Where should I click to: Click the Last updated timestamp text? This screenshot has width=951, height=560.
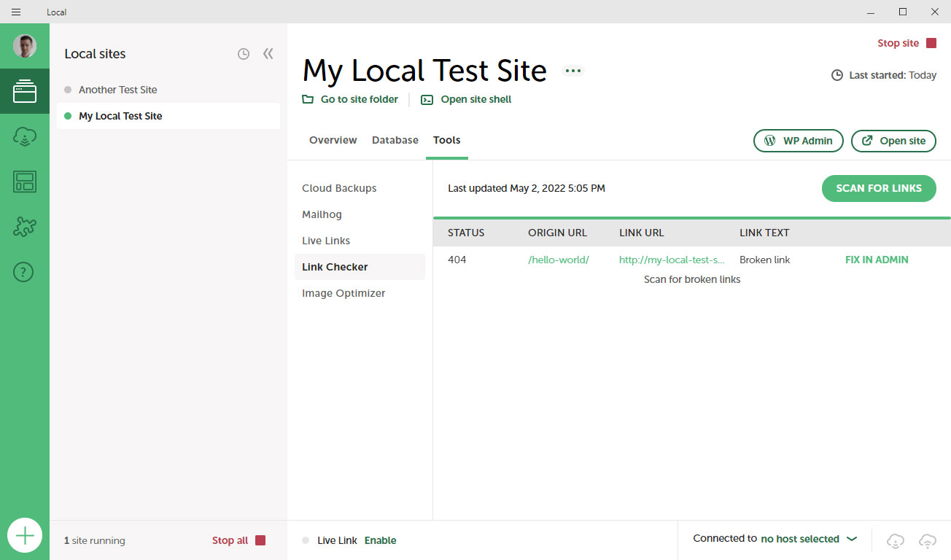pos(527,188)
